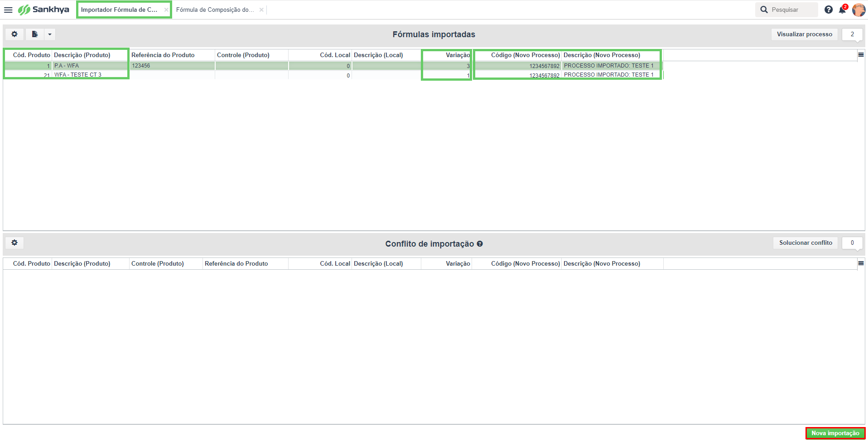Click the Solucionar conflito button
This screenshot has width=868, height=442.
pos(805,243)
